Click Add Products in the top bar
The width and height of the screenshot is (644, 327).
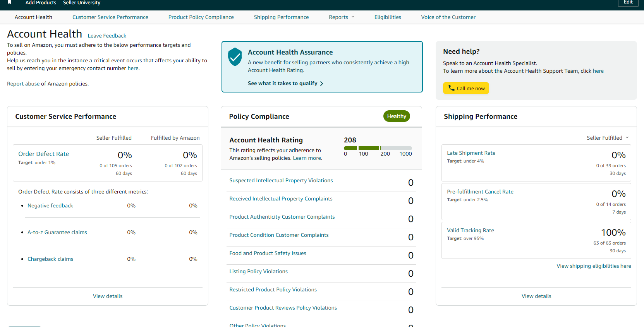click(x=41, y=3)
